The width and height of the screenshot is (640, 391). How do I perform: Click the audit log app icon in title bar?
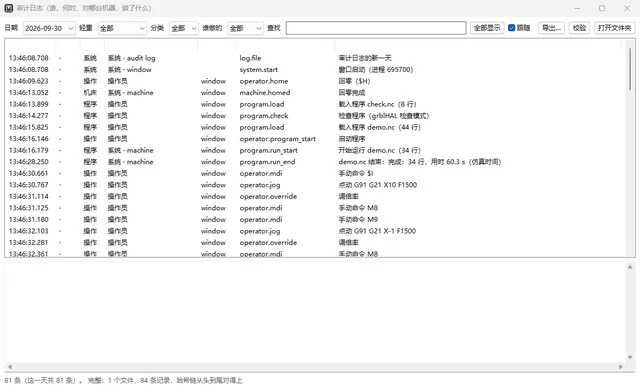pyautogui.click(x=9, y=8)
